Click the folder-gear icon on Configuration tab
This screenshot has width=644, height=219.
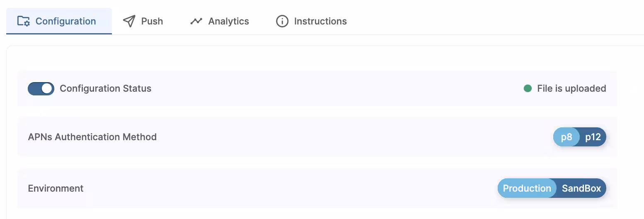click(23, 21)
